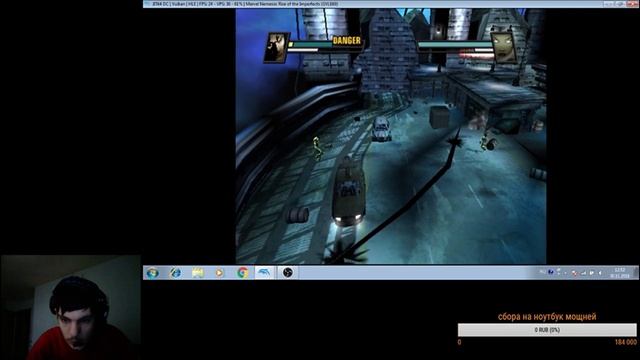
Task: Click the webcam feed thumbnail
Action: 71,308
